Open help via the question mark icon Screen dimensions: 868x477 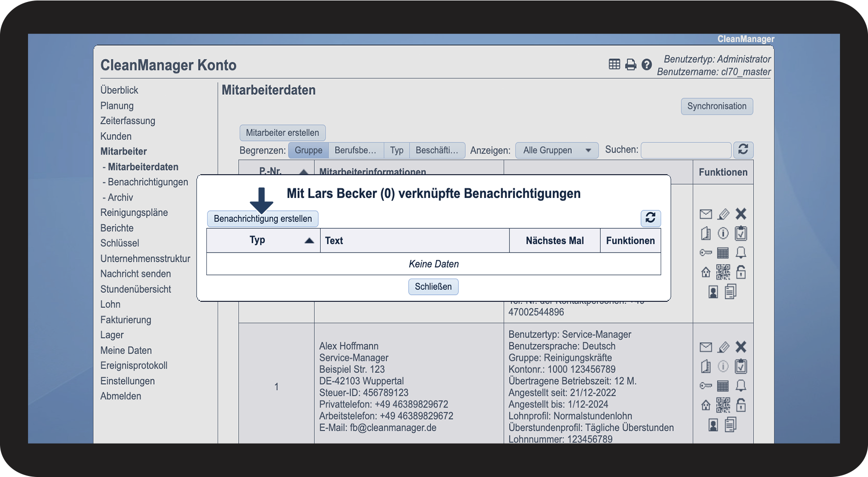coord(646,65)
